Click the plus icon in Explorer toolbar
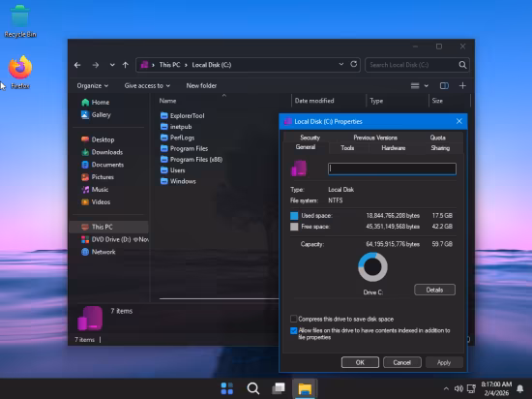Screen dimensions: 532x399 [462, 86]
